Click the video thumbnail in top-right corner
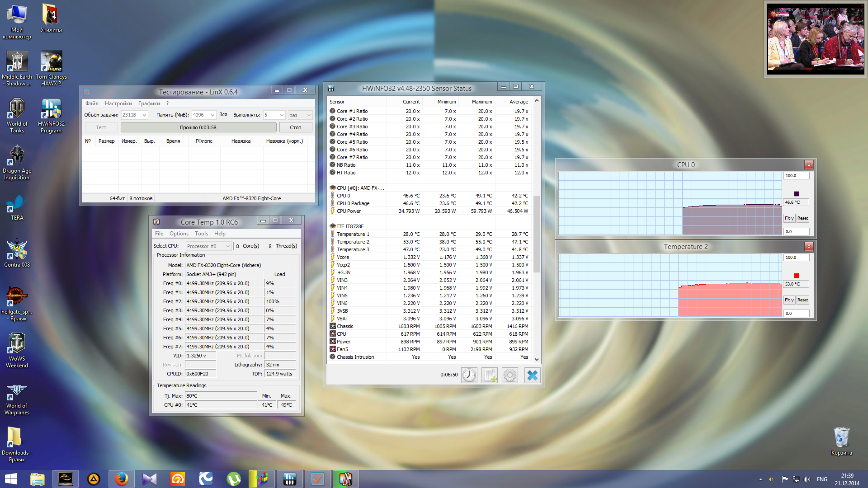This screenshot has width=868, height=488. [x=816, y=39]
